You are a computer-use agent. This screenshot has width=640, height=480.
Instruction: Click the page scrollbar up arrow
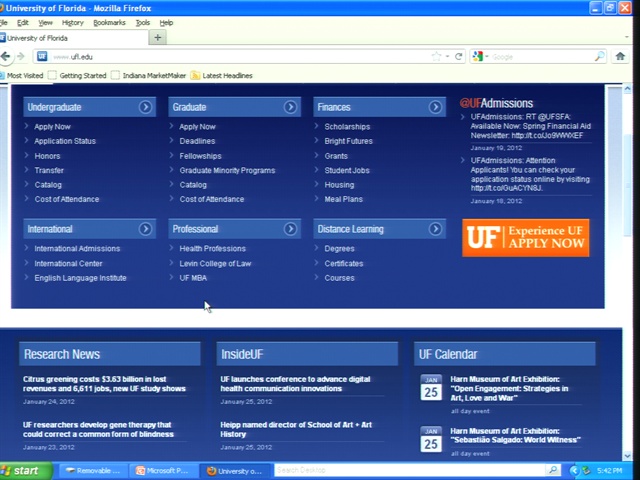pyautogui.click(x=627, y=89)
